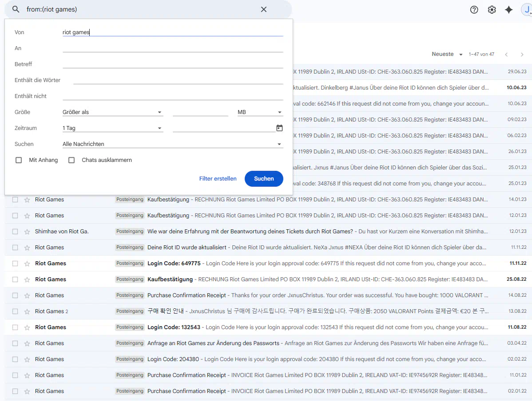Image resolution: width=532 pixels, height=401 pixels.
Task: Open the Settings gear icon
Action: point(492,9)
